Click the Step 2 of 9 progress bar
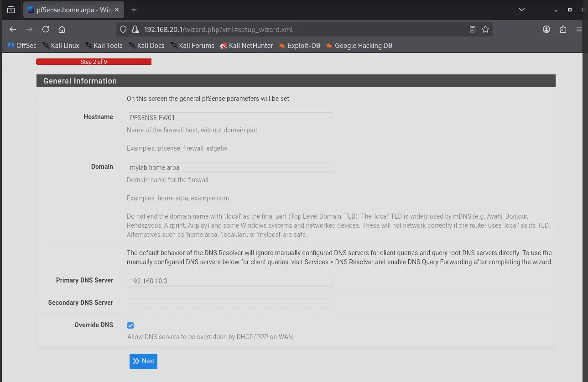 94,62
